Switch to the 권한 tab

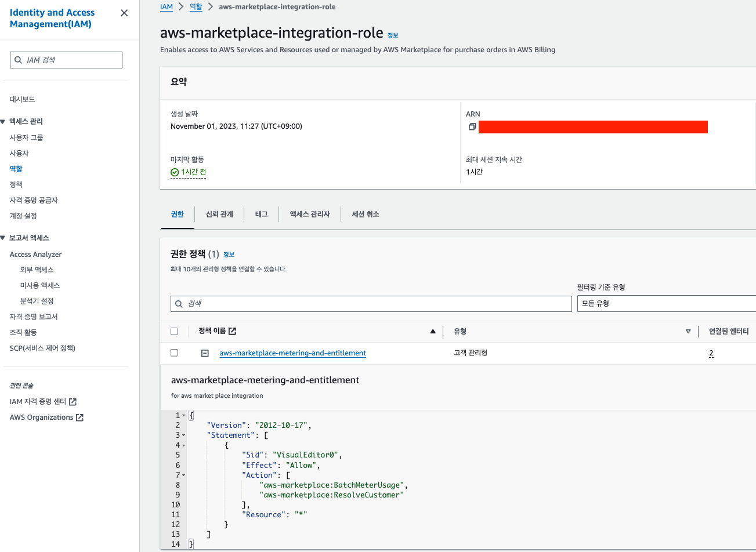[178, 215]
